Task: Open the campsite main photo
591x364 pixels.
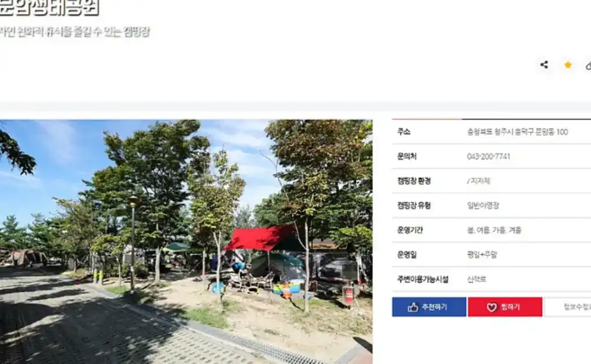Action: (186, 242)
